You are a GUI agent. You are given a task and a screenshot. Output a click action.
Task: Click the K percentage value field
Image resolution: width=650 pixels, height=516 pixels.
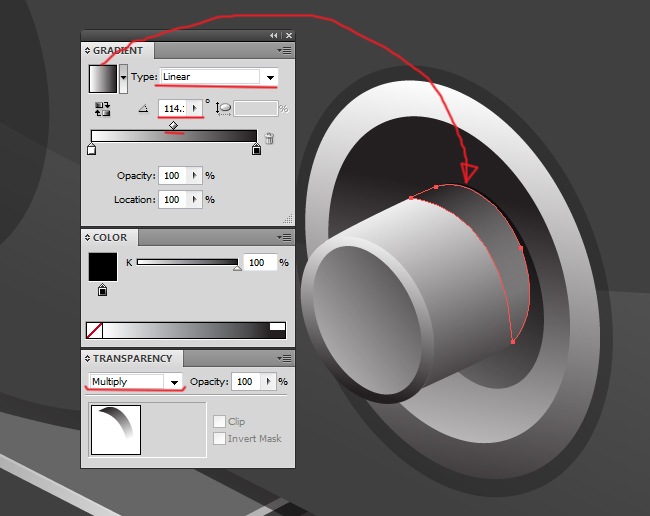(260, 262)
